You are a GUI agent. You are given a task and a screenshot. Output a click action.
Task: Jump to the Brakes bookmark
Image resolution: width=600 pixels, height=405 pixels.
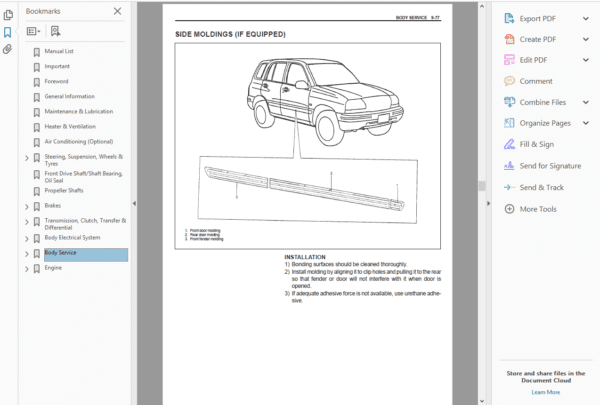(x=52, y=206)
